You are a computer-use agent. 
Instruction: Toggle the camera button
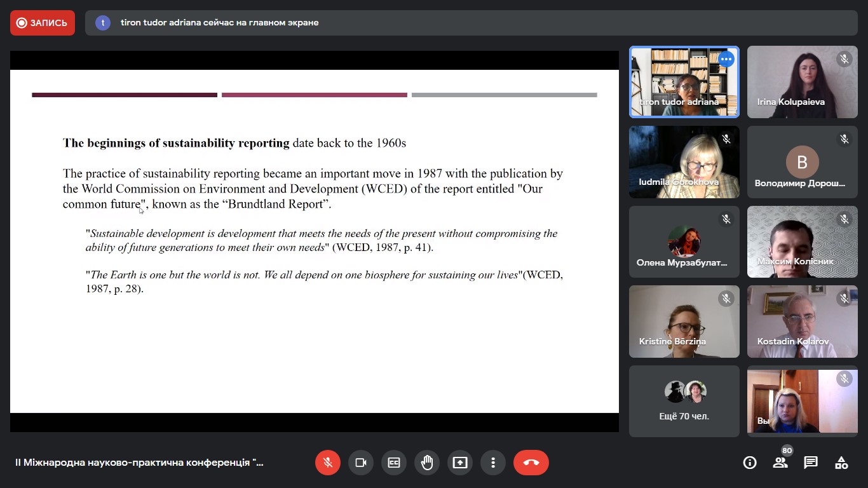(x=361, y=463)
